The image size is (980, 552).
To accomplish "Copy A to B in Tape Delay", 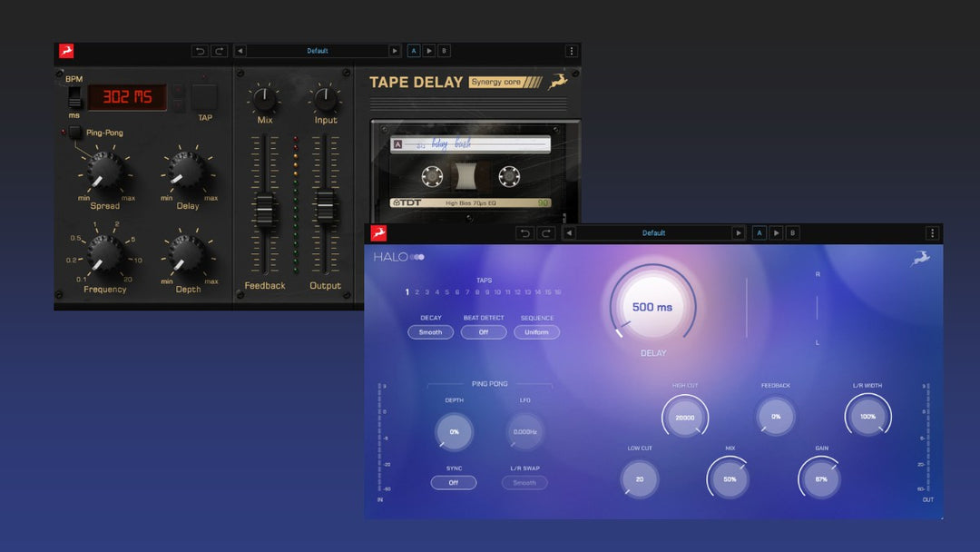I will [x=428, y=51].
